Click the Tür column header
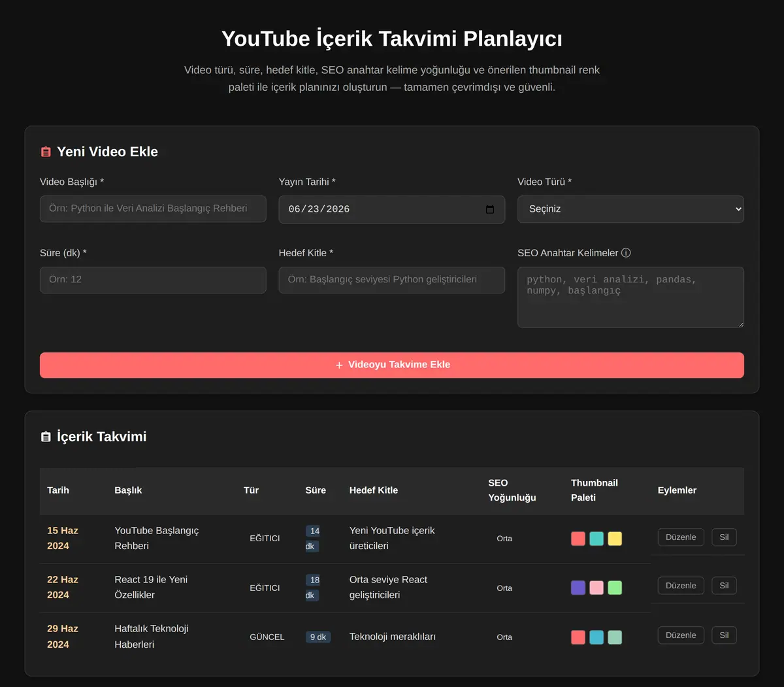 pos(251,490)
